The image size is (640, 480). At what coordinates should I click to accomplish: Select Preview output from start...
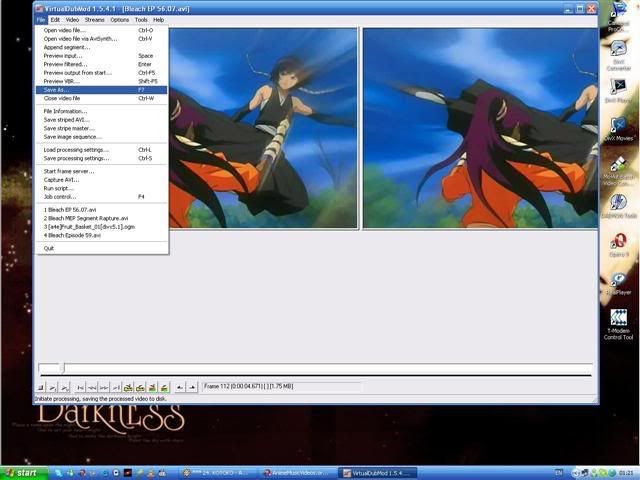coord(102,73)
